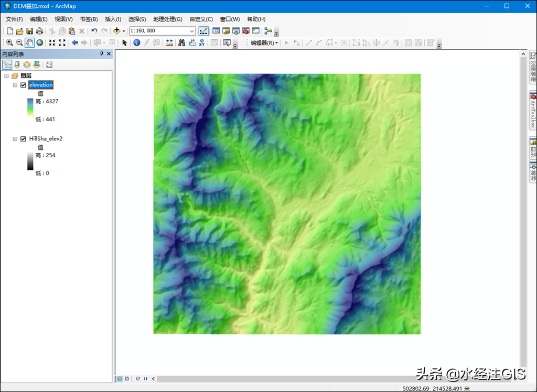The width and height of the screenshot is (537, 392).
Task: Toggle HillSha_elev2 layer visibility checkbox
Action: pos(23,139)
